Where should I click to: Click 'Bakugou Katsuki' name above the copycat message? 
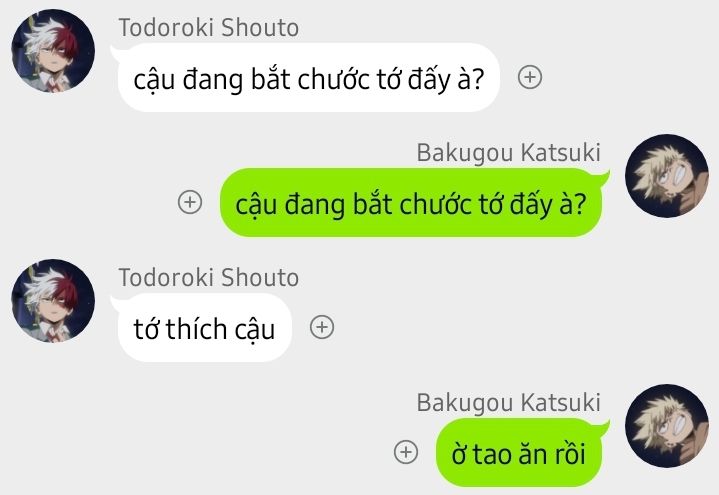[509, 153]
